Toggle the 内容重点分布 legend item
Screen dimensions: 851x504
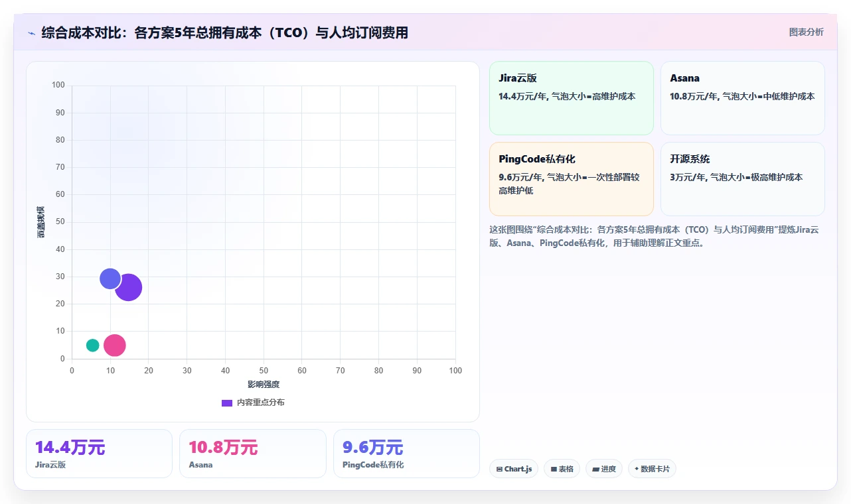(253, 403)
